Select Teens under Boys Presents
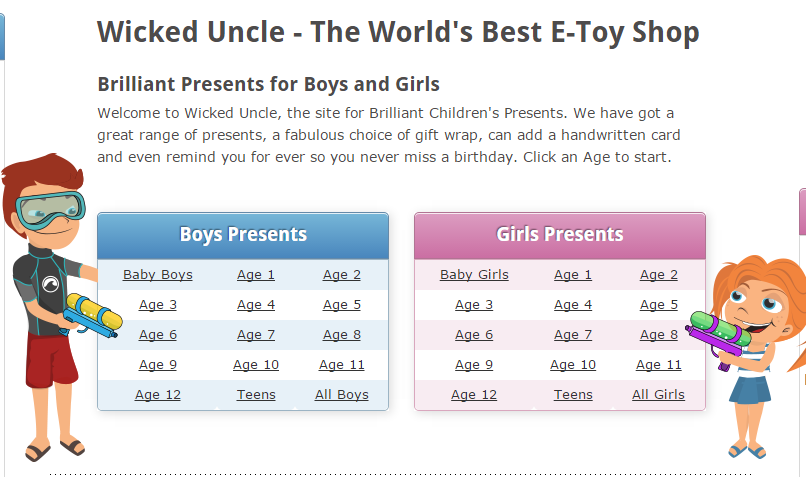Screen dimensions: 806x477 pos(256,395)
